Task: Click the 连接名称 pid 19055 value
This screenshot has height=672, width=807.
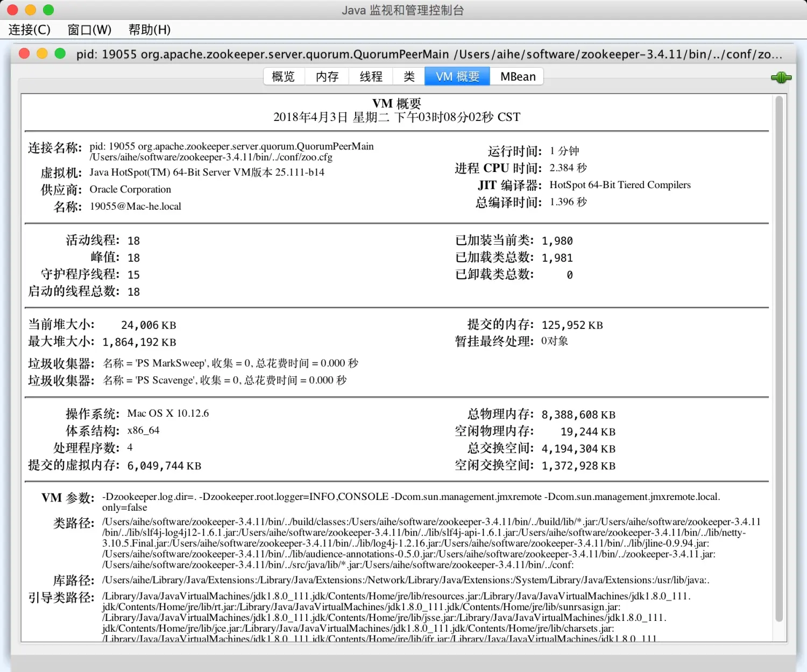Action: [231, 152]
